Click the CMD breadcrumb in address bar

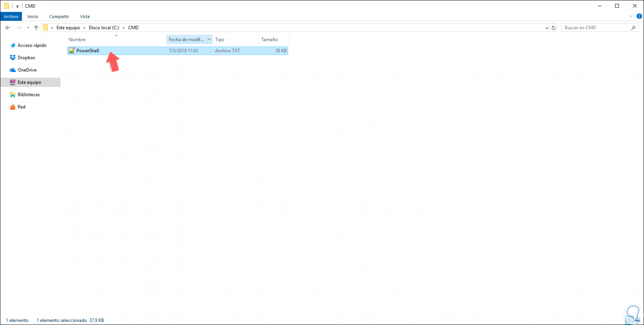pos(133,28)
